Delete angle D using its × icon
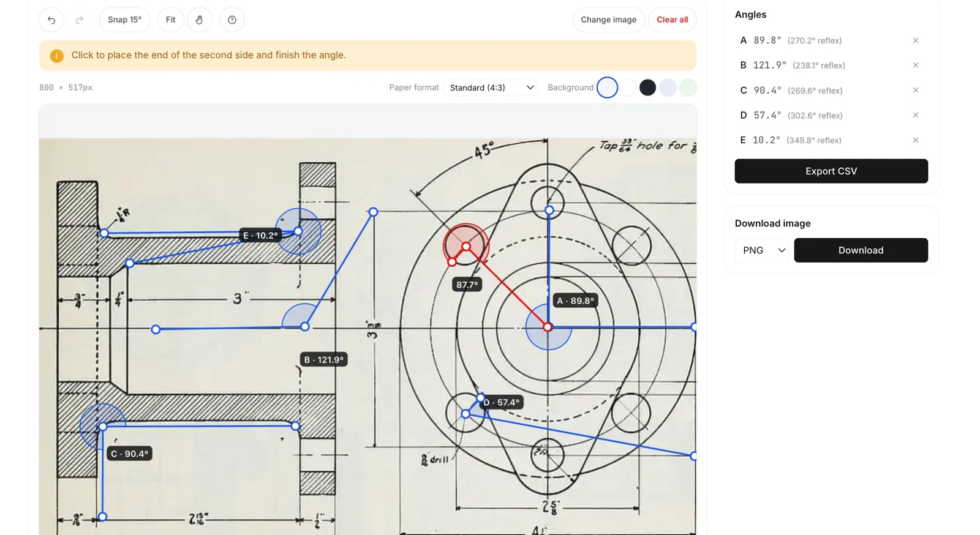The image size is (980, 535). [x=916, y=115]
